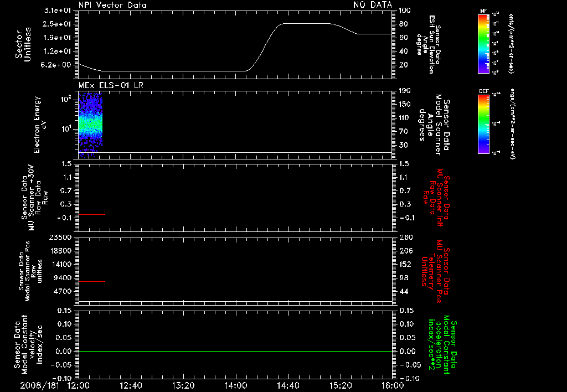The height and width of the screenshot is (392, 567).
Task: Click the '152' telemetry tick label
Action: (405, 264)
